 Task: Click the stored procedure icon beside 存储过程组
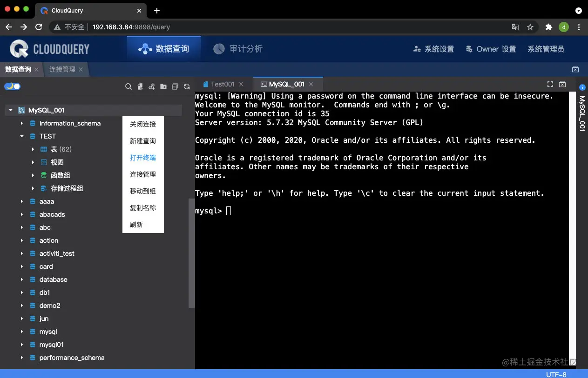44,188
